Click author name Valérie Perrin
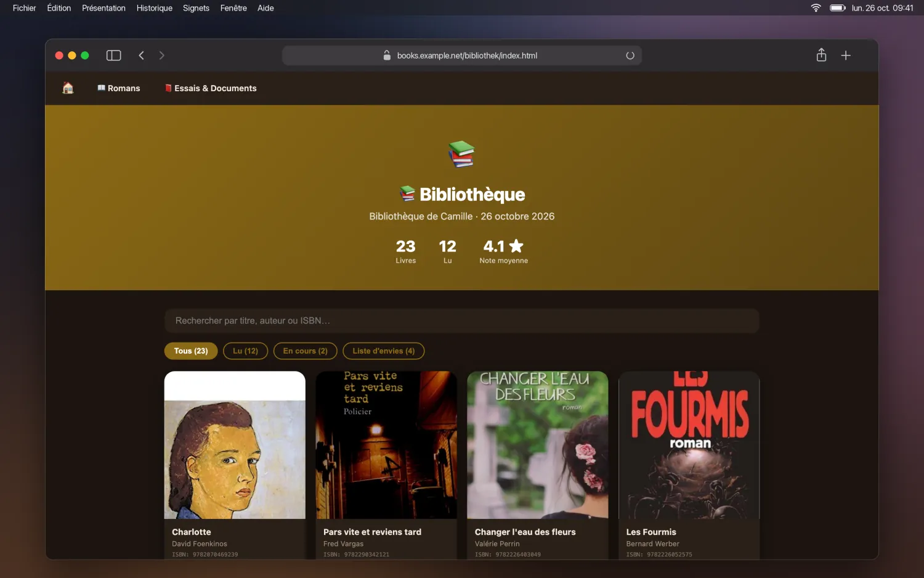924x578 pixels. coord(497,543)
